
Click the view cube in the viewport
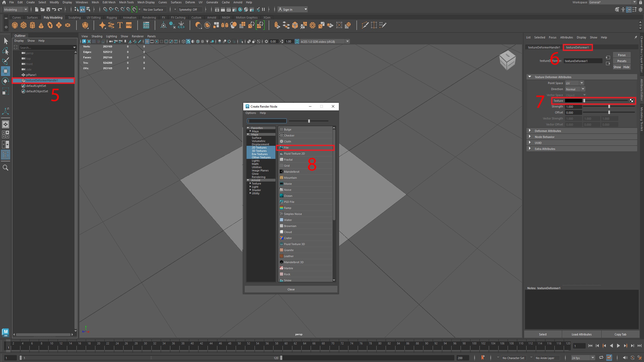coord(507,61)
